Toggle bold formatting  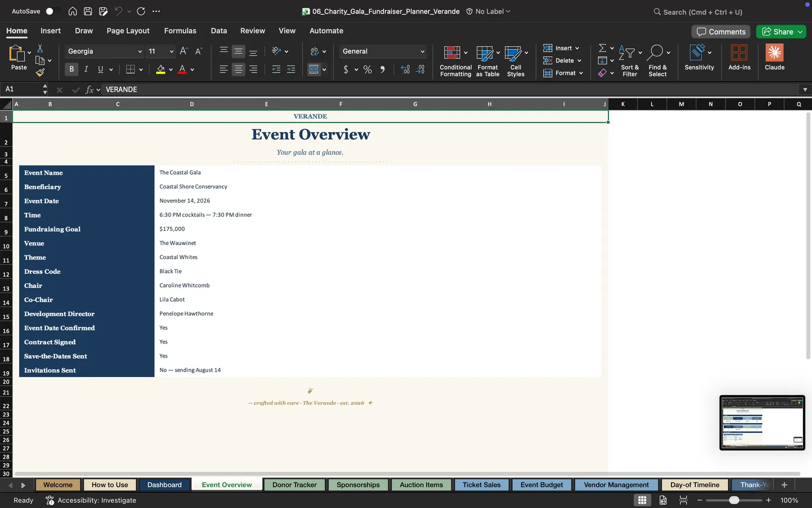(x=72, y=70)
